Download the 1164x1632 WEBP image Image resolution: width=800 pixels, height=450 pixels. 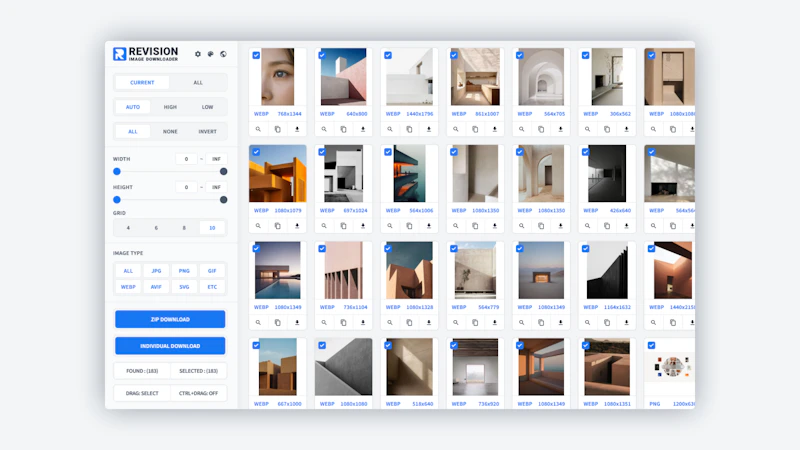tap(626, 322)
